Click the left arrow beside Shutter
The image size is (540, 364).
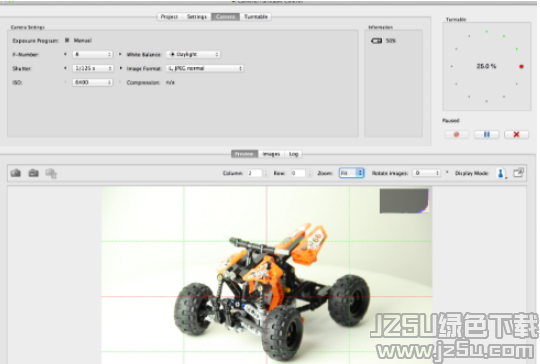click(x=65, y=68)
